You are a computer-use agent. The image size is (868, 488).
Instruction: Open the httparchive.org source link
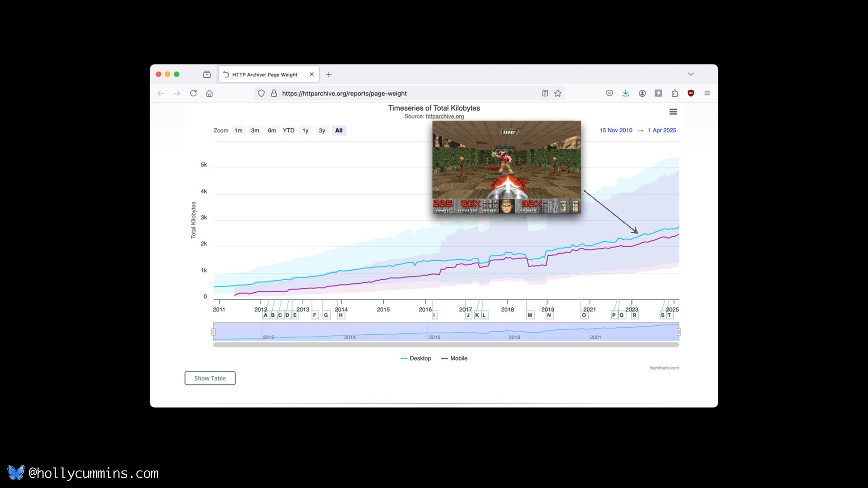[445, 117]
